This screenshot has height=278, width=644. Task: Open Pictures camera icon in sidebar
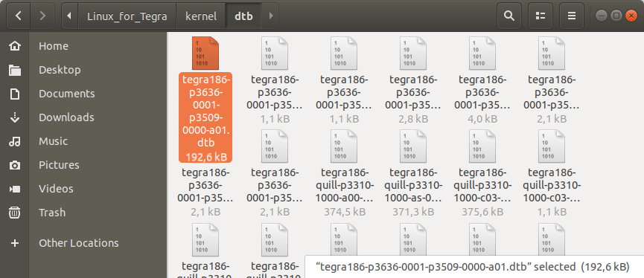point(15,165)
